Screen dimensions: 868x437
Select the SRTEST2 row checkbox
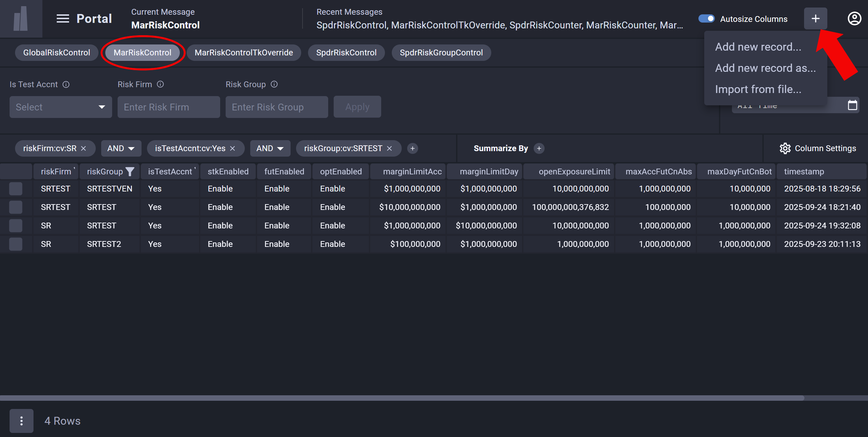click(x=16, y=244)
